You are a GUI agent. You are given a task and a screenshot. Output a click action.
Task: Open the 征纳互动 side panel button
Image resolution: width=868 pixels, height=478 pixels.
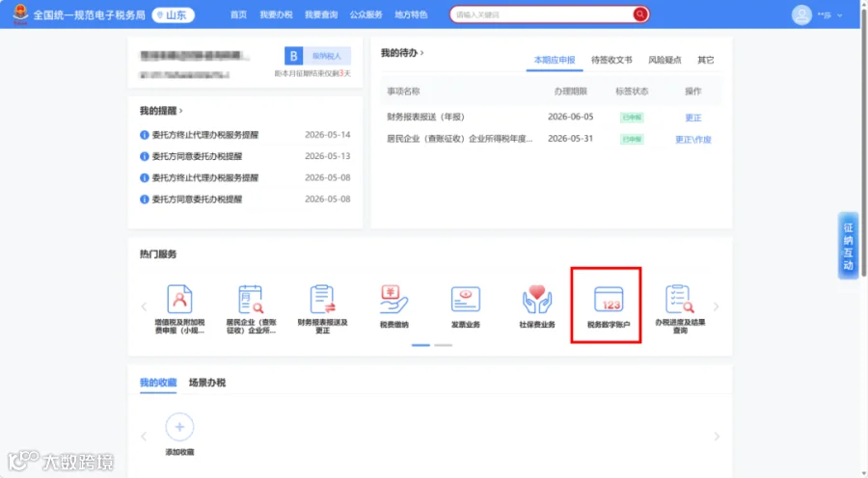click(x=848, y=246)
